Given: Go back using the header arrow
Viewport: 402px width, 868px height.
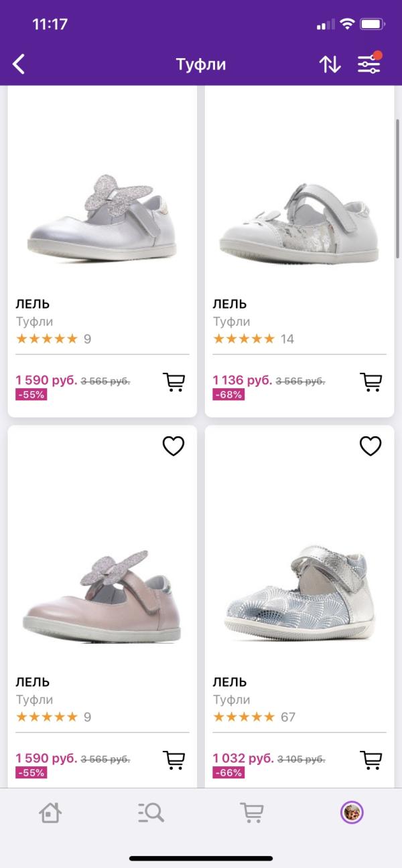Looking at the screenshot, I should 19,64.
